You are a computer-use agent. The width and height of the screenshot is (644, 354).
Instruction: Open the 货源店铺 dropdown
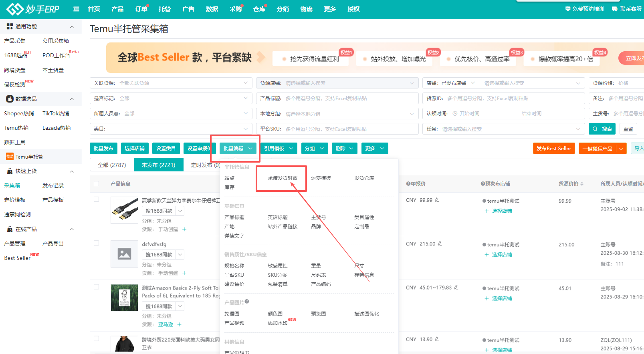click(x=337, y=83)
